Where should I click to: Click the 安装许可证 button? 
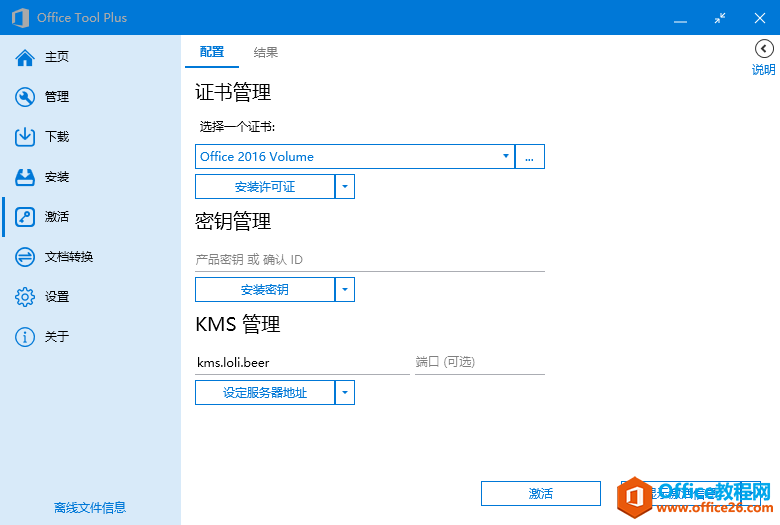pos(265,187)
